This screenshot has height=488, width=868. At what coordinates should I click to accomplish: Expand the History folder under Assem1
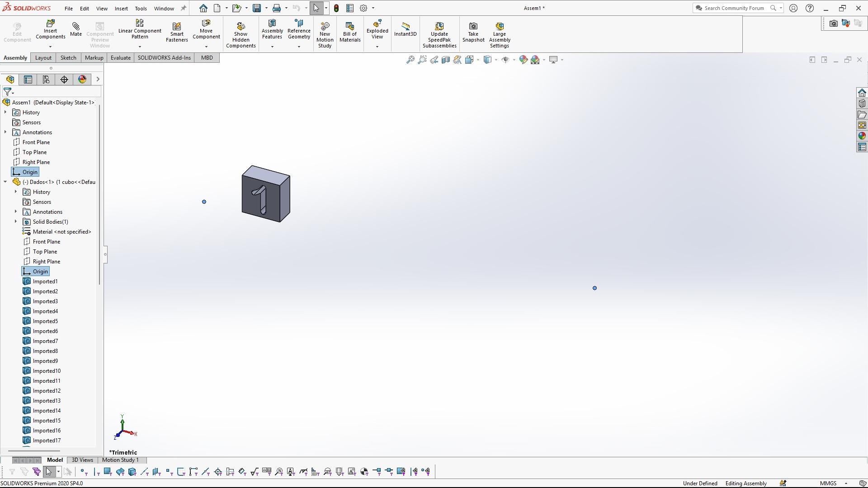[x=5, y=113]
